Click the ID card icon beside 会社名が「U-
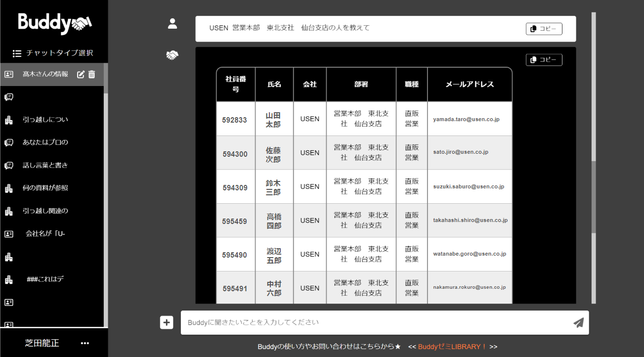Screen dimensions: 644x357 pyautogui.click(x=9, y=234)
